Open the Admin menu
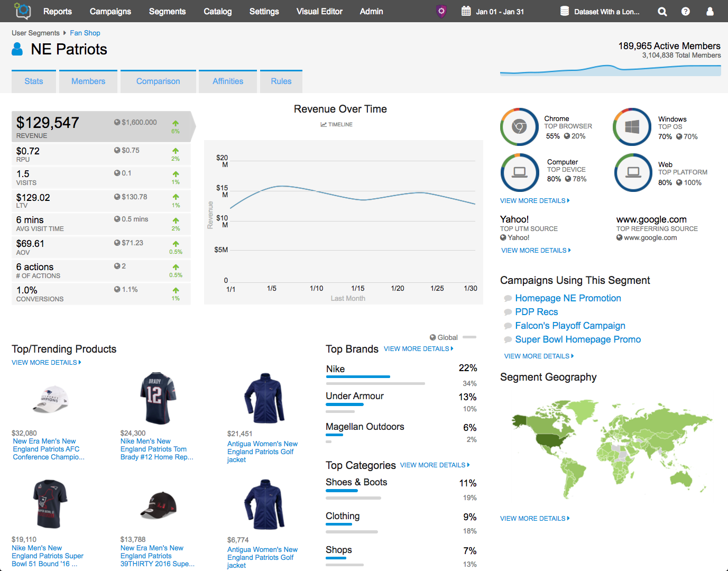The width and height of the screenshot is (728, 571). click(372, 11)
